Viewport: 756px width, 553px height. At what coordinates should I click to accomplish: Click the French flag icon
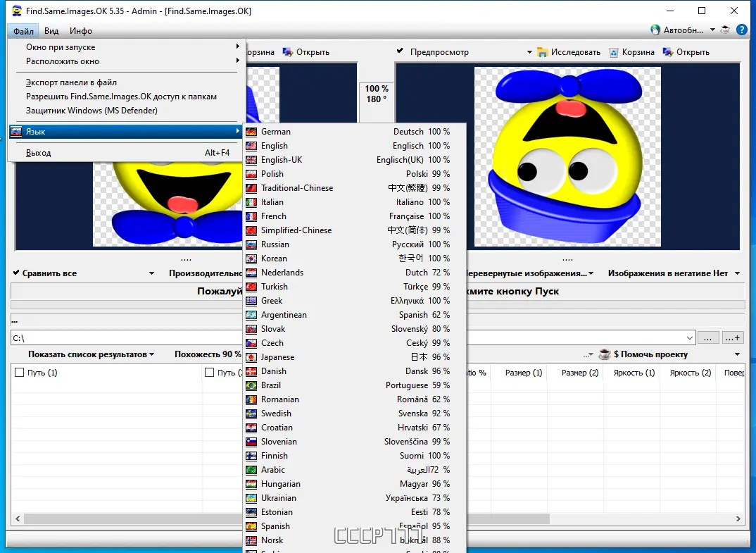tap(251, 216)
